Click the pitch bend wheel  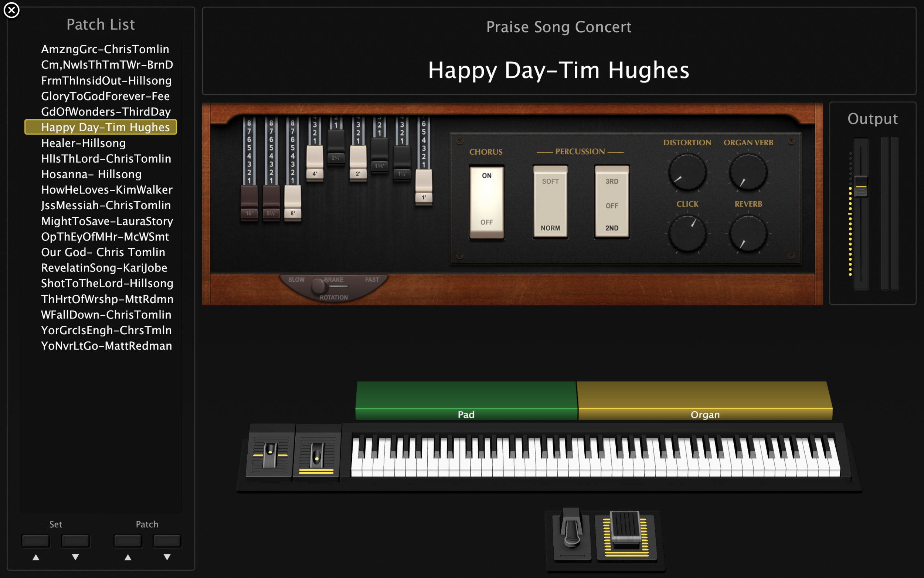point(270,454)
